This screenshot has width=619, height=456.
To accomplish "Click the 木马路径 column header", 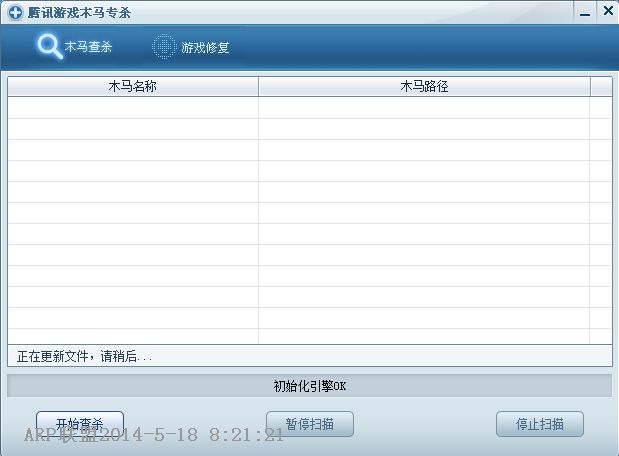I will 424,86.
